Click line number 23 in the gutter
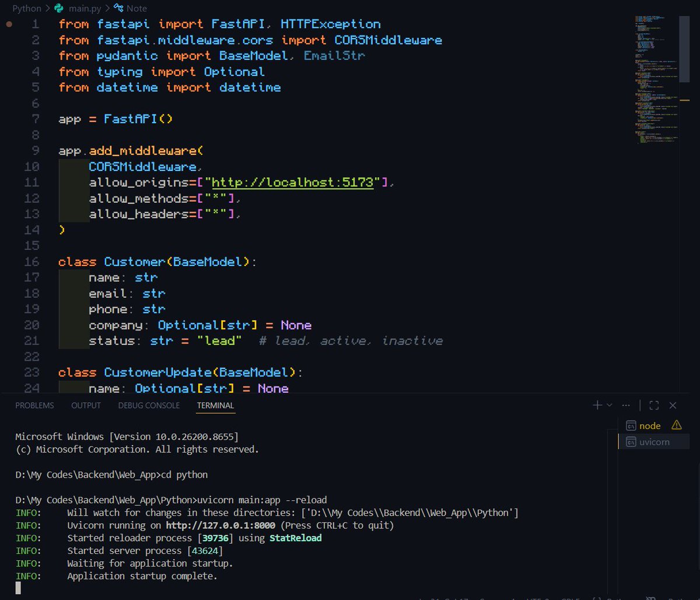Screen dimensions: 700x600 click(32, 373)
